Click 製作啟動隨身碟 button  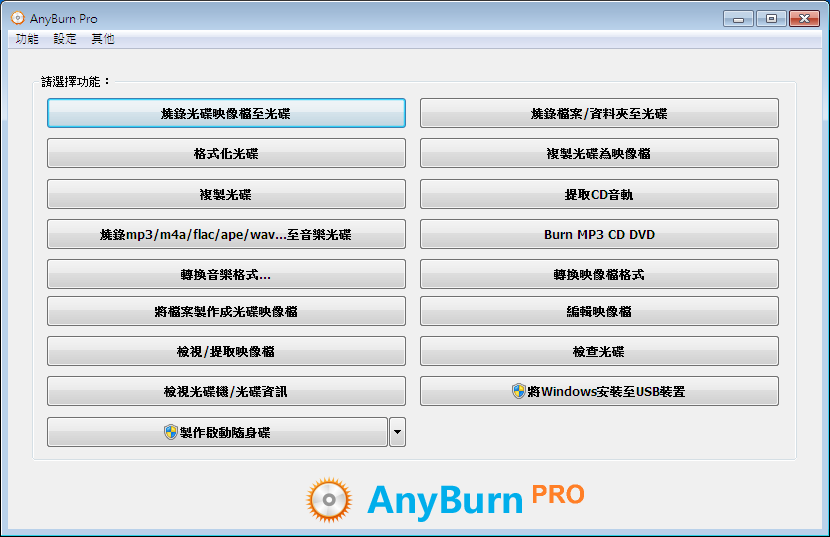[x=218, y=432]
